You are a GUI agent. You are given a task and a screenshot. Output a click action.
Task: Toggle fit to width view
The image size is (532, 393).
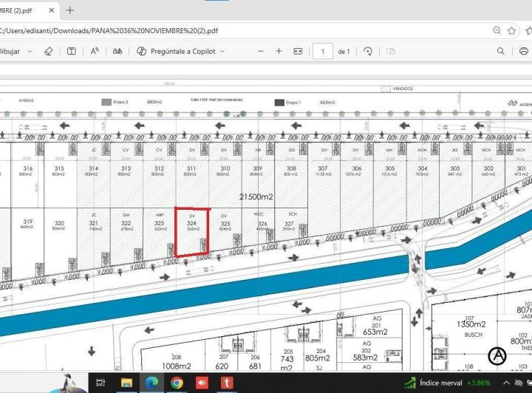tap(298, 52)
